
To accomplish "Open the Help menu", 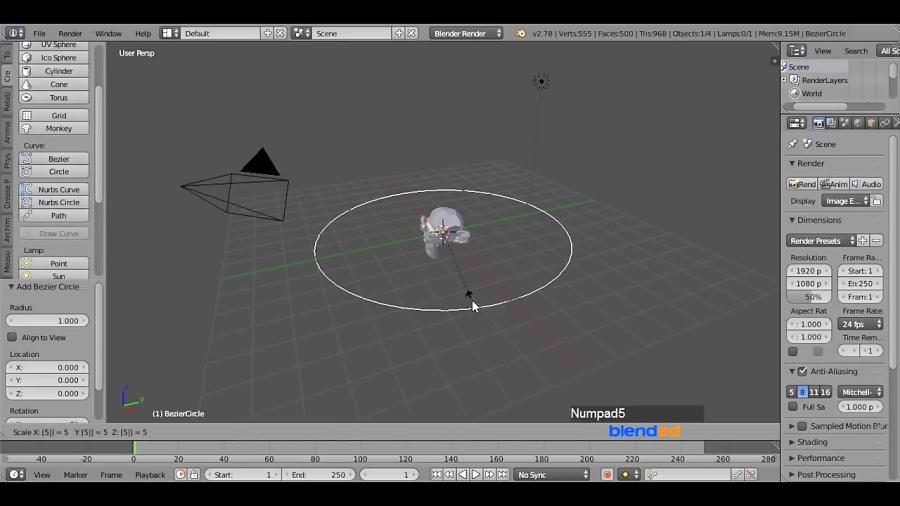I will click(143, 33).
